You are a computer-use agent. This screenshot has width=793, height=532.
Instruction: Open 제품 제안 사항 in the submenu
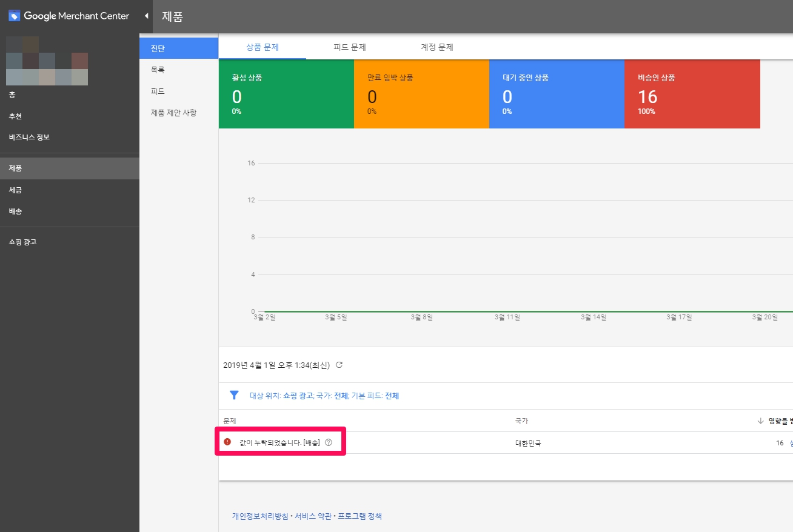[x=173, y=113]
